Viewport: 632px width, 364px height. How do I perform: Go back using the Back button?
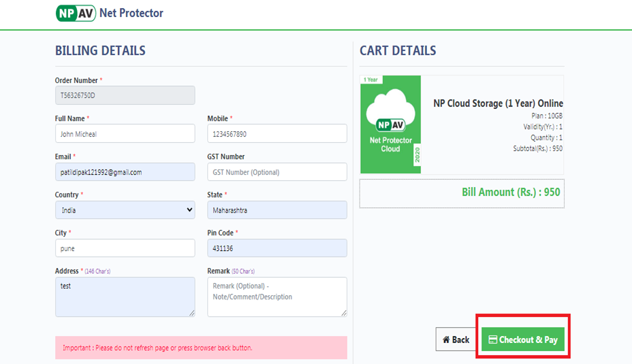coord(456,340)
